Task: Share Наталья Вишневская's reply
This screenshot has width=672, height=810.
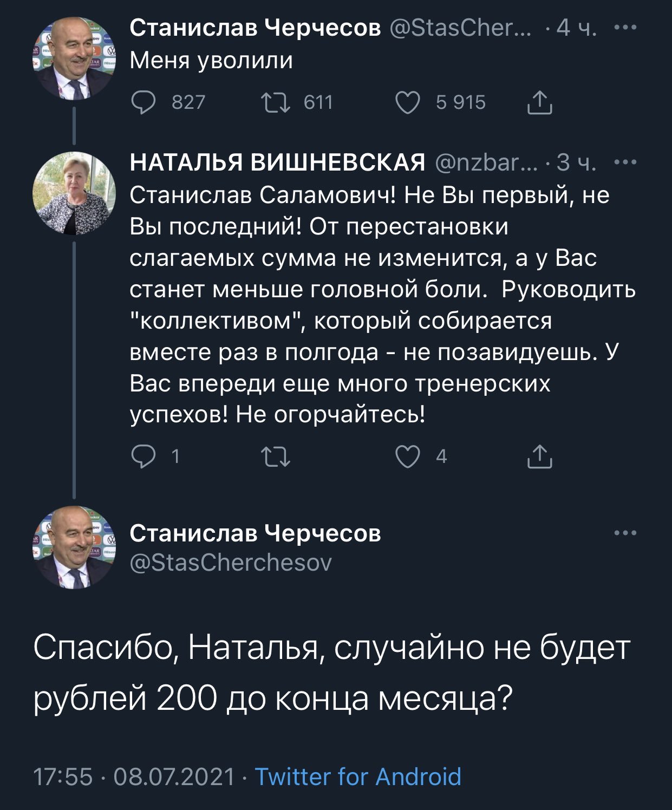Action: click(x=539, y=457)
